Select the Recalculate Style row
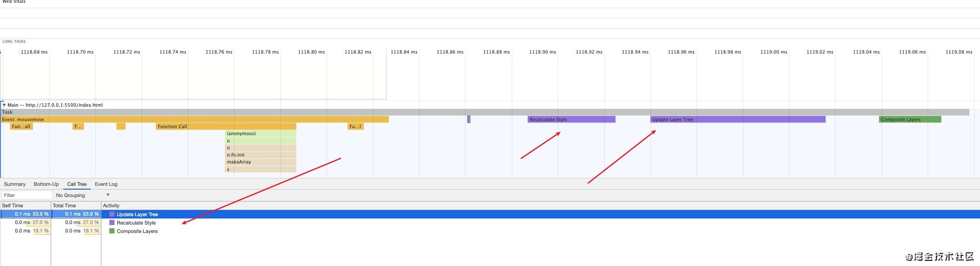Viewport: 980px width, 266px height. [x=490, y=223]
